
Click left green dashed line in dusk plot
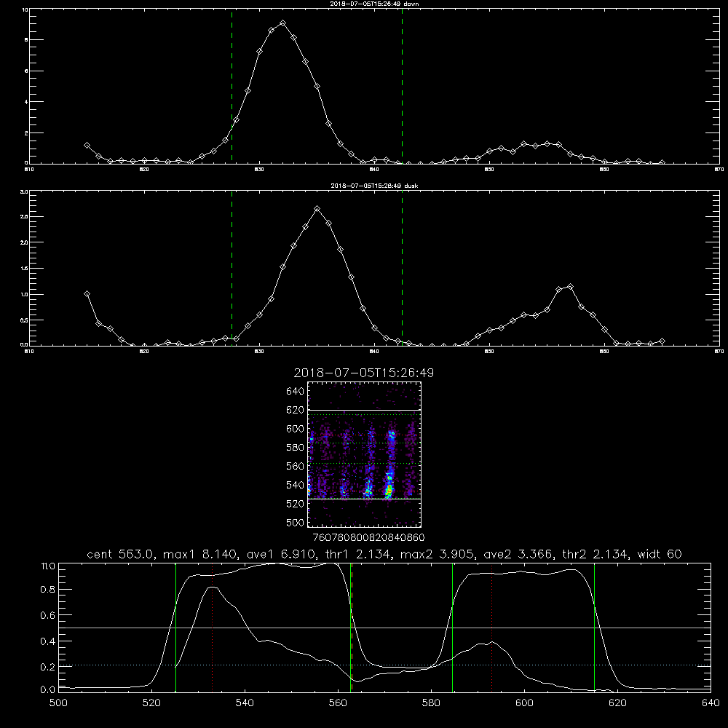[x=232, y=269]
